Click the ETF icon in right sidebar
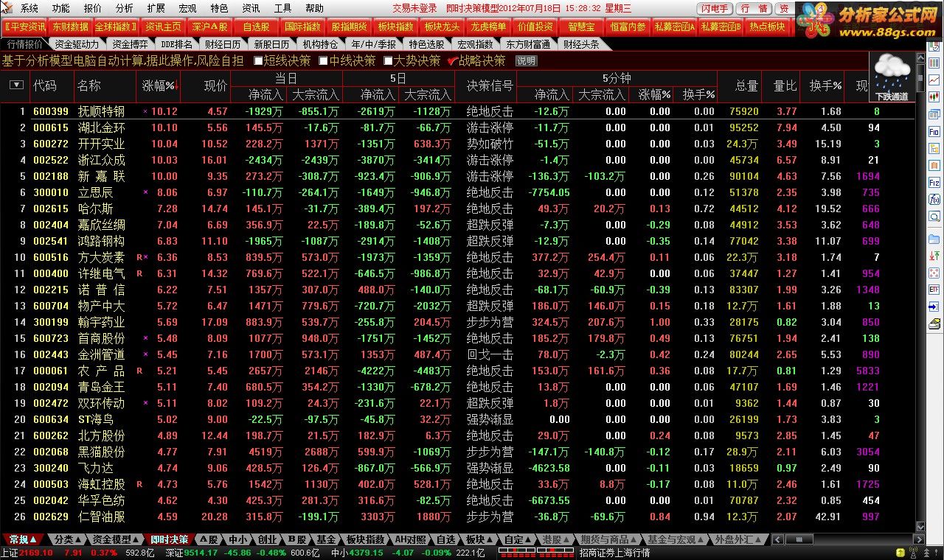The height and width of the screenshot is (560, 944). pyautogui.click(x=934, y=289)
